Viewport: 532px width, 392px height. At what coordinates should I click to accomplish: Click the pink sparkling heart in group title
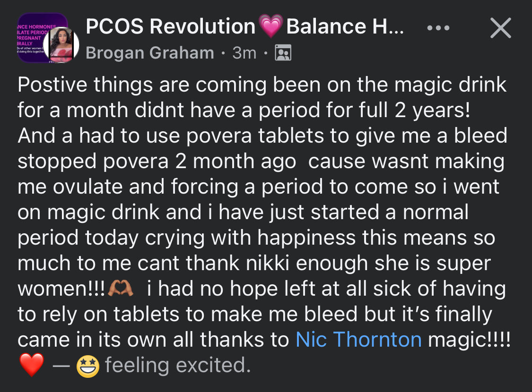pyautogui.click(x=271, y=27)
